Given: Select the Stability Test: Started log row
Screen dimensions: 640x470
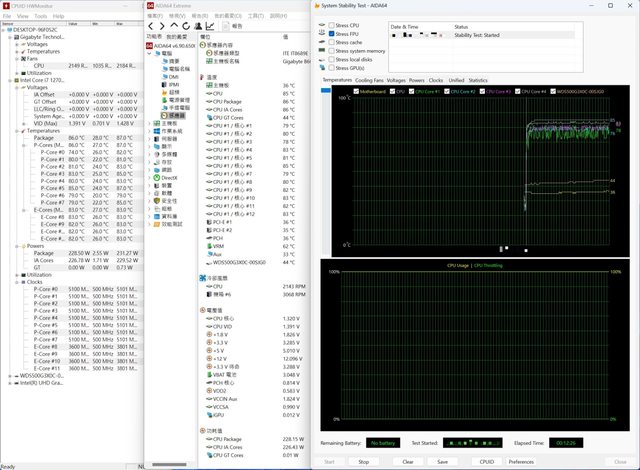Looking at the screenshot, I should point(475,34).
